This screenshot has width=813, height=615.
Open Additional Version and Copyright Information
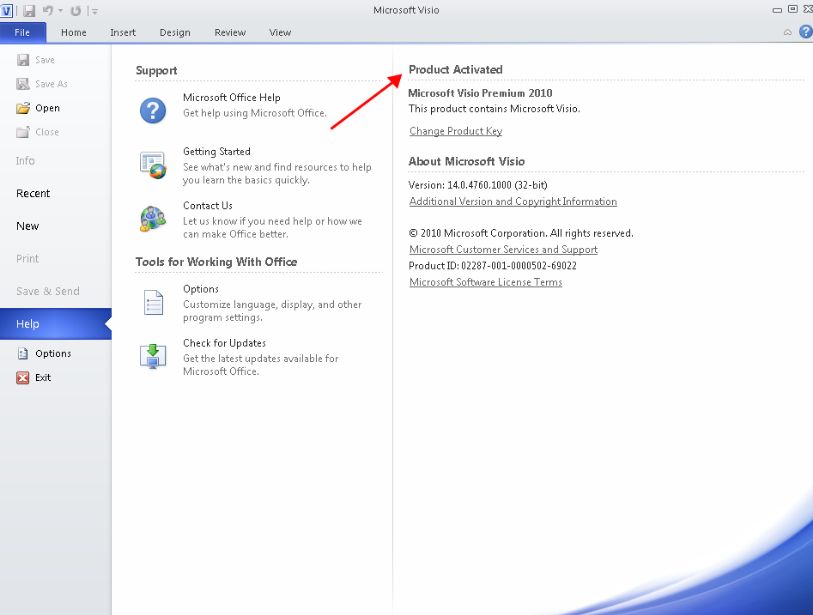(x=513, y=201)
